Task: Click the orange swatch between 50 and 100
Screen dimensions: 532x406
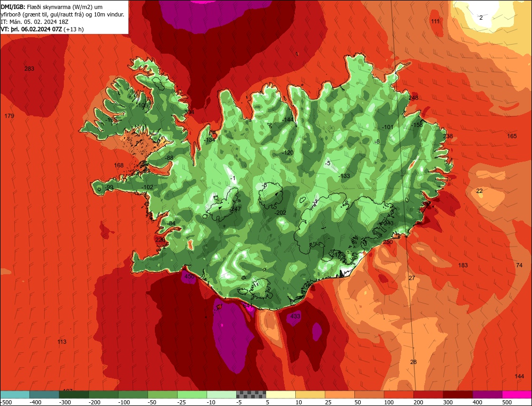Action: (369, 394)
